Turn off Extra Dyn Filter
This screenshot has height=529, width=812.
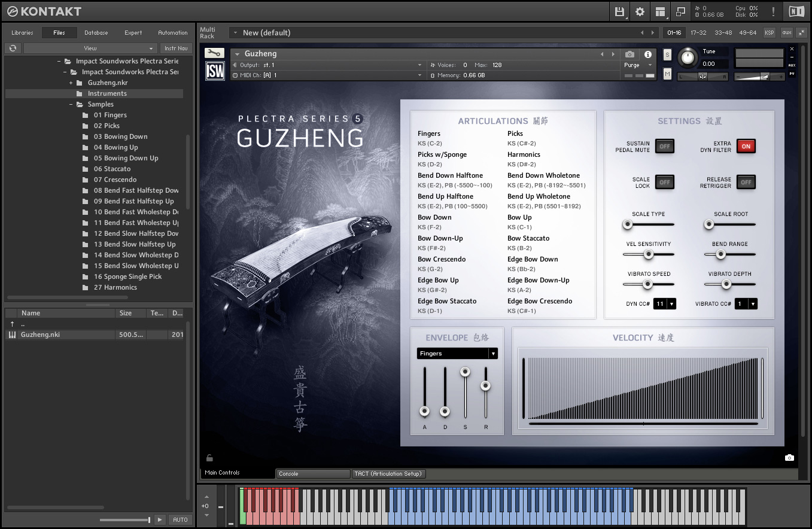pos(746,147)
